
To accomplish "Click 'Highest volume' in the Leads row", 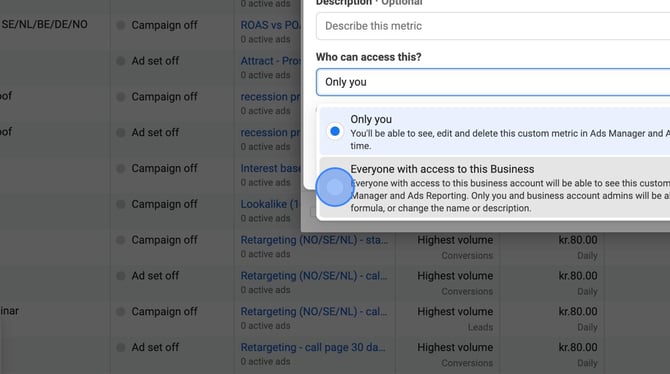I will (455, 312).
